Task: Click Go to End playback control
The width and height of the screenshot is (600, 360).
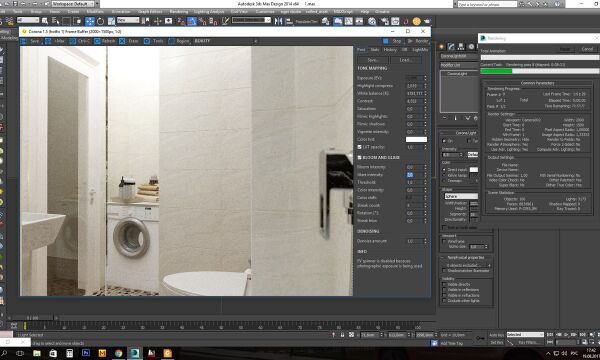Action: coord(582,335)
